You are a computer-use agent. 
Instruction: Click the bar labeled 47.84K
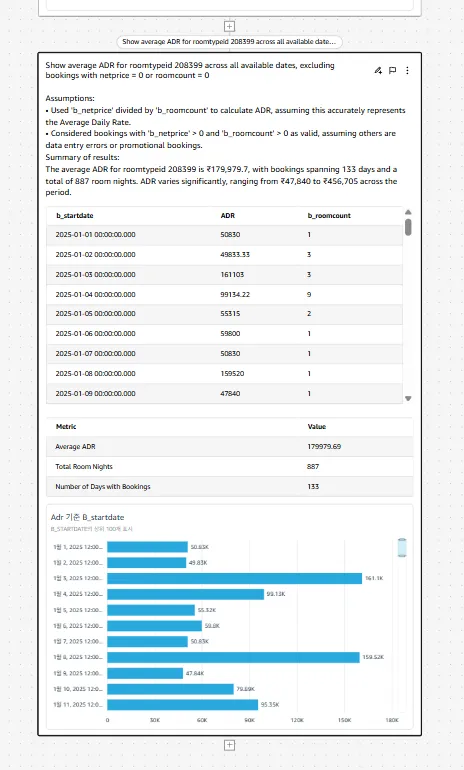(145, 673)
